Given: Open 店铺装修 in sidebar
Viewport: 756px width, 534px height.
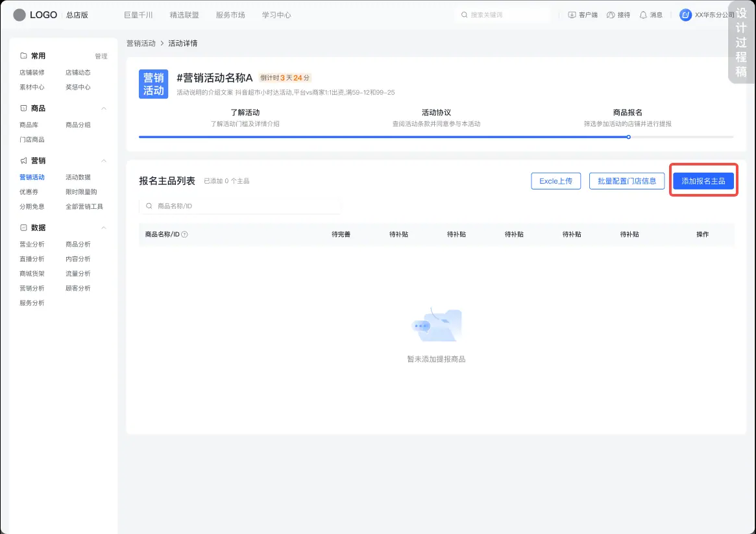Looking at the screenshot, I should tap(32, 72).
